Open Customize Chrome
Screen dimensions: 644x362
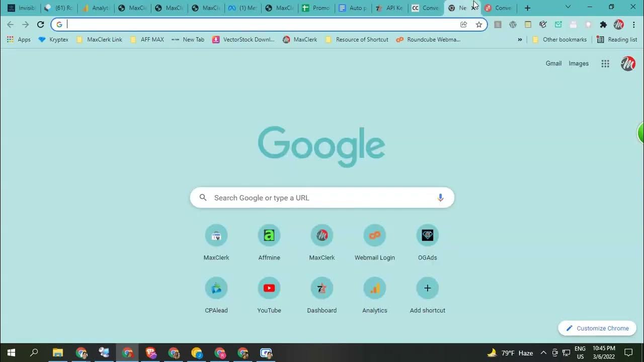click(597, 328)
